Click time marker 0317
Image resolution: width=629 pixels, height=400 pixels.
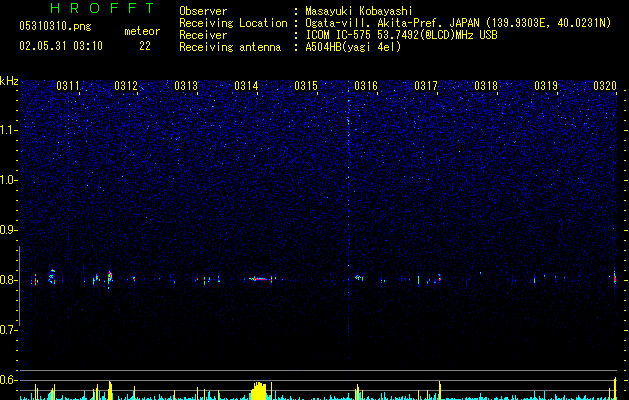426,85
